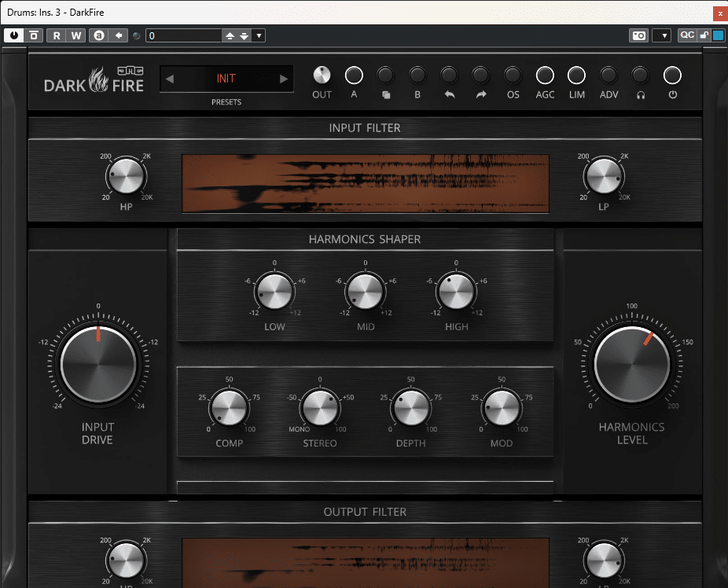728x588 pixels.
Task: Click the circled 'a' automation icon
Action: [99, 35]
